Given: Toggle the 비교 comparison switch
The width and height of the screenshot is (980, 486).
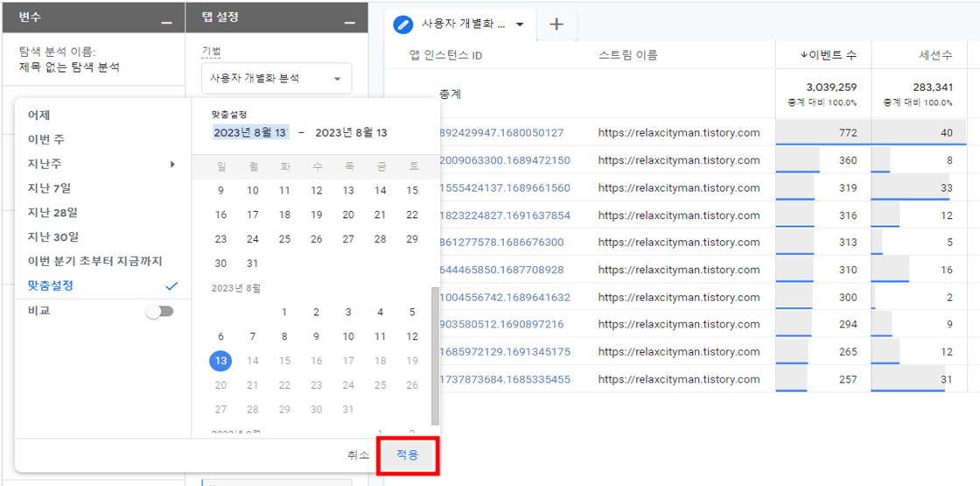Looking at the screenshot, I should (x=159, y=311).
